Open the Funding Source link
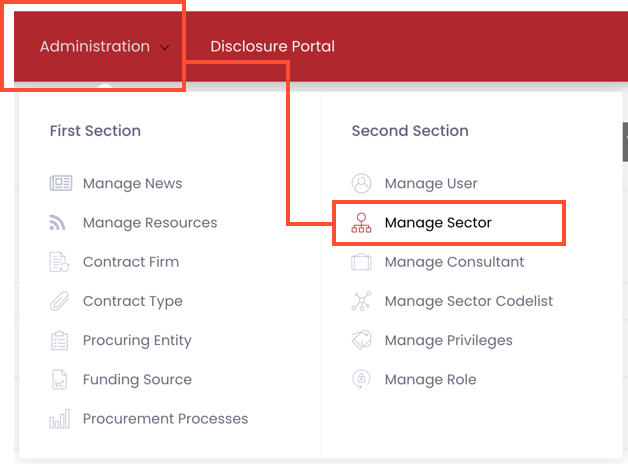Image resolution: width=628 pixels, height=464 pixels. (137, 380)
